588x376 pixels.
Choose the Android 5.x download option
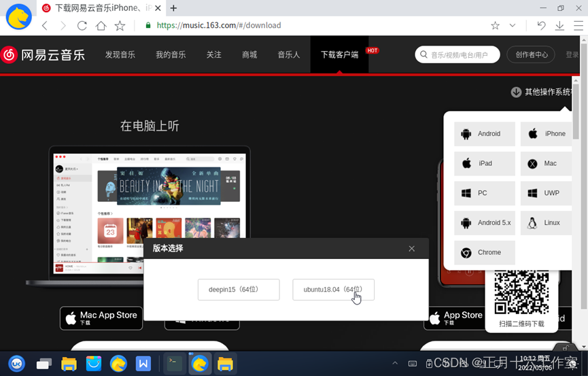[485, 222]
